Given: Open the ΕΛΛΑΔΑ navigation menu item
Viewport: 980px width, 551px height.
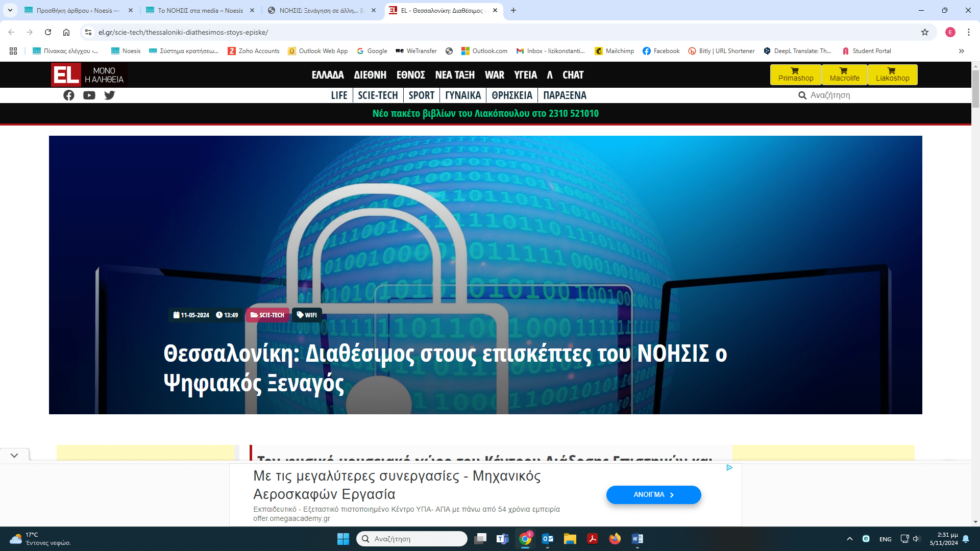Looking at the screenshot, I should [x=328, y=75].
